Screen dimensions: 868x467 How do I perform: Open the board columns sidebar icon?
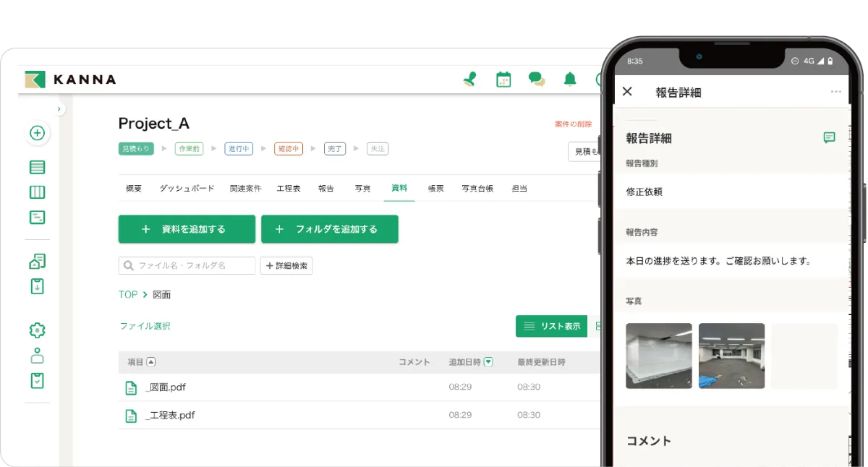coord(38,192)
